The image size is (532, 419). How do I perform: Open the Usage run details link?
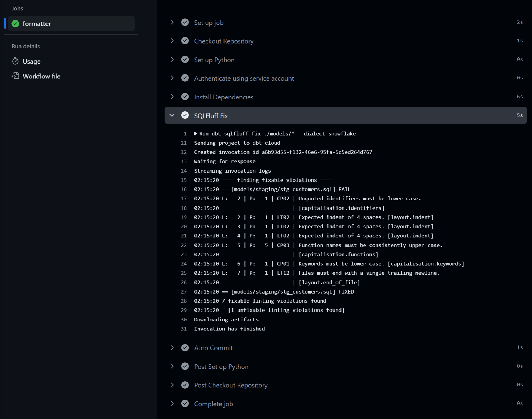click(31, 61)
